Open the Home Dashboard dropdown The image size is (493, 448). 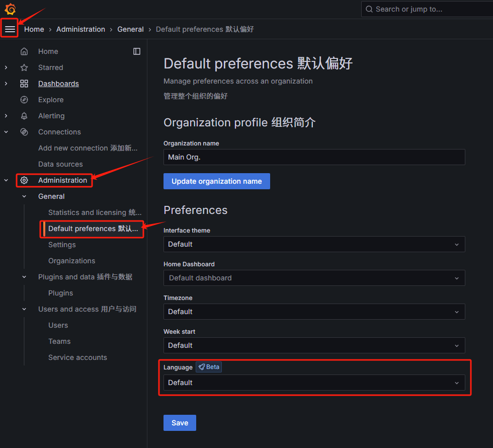coord(314,278)
